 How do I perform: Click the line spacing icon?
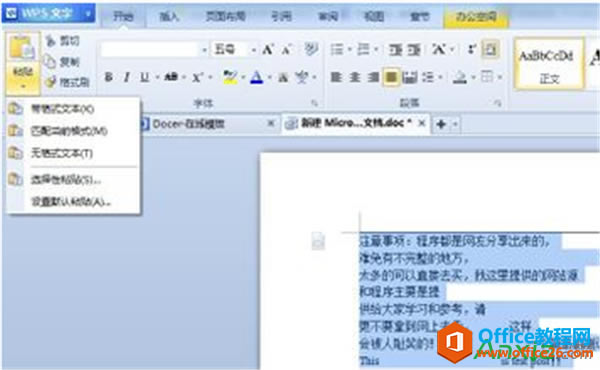pos(428,77)
